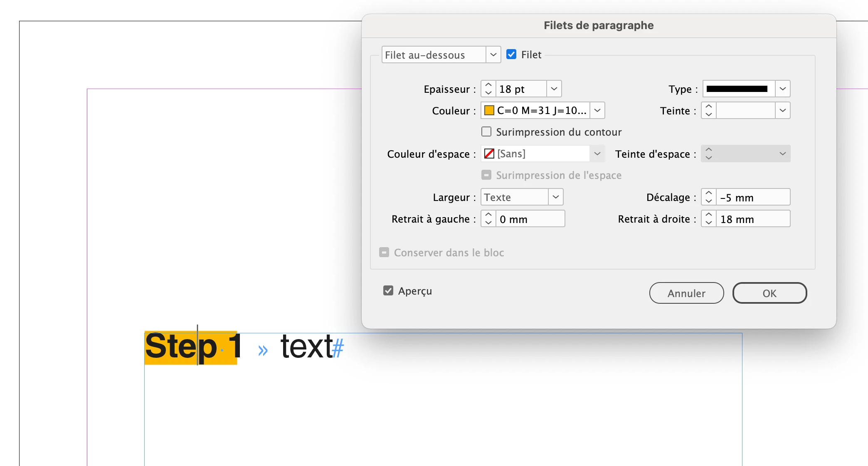Click the Retrait à droite 18 mm field
Screen dimensions: 868x466
(x=752, y=219)
